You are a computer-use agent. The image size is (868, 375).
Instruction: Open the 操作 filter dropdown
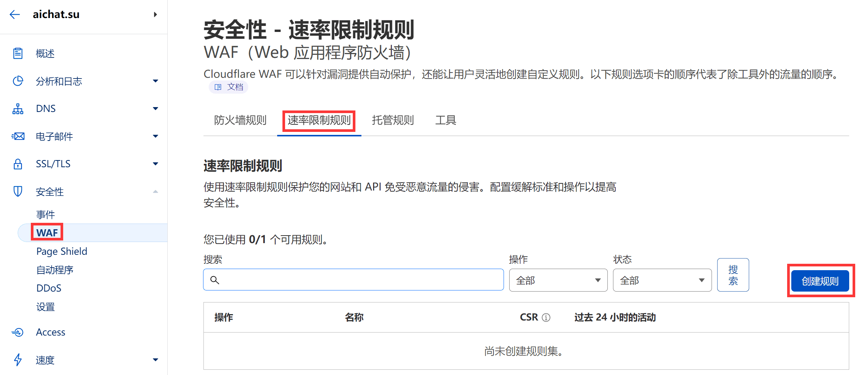pyautogui.click(x=558, y=280)
